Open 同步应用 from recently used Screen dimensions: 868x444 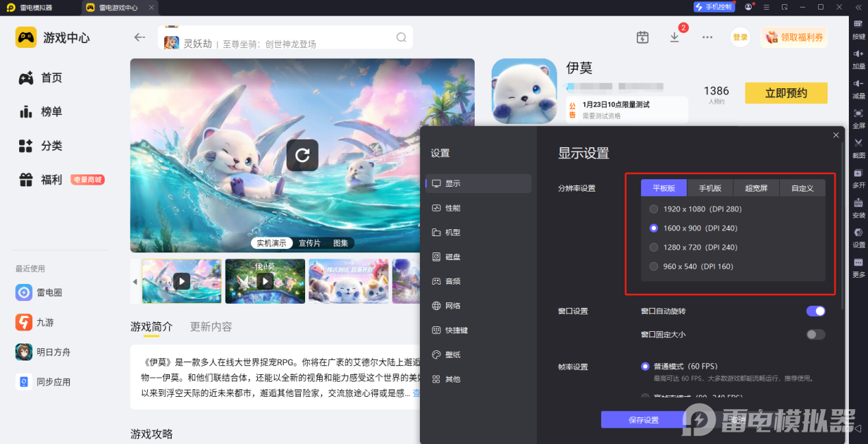pyautogui.click(x=43, y=382)
